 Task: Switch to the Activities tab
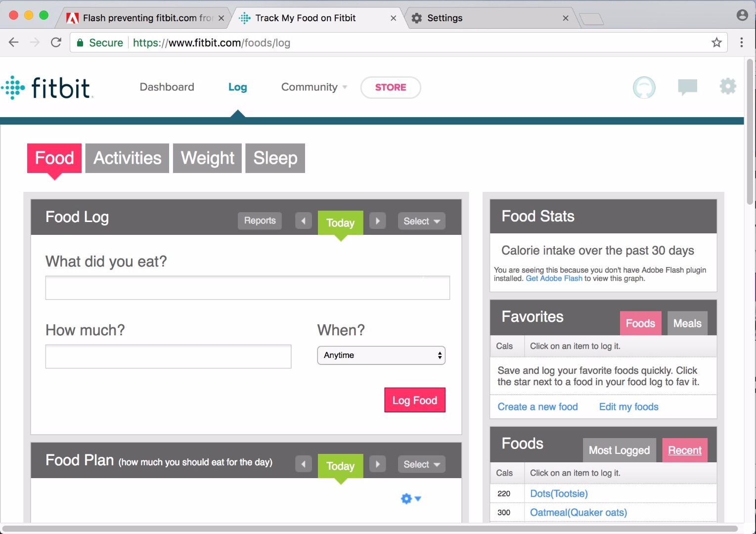pyautogui.click(x=128, y=158)
